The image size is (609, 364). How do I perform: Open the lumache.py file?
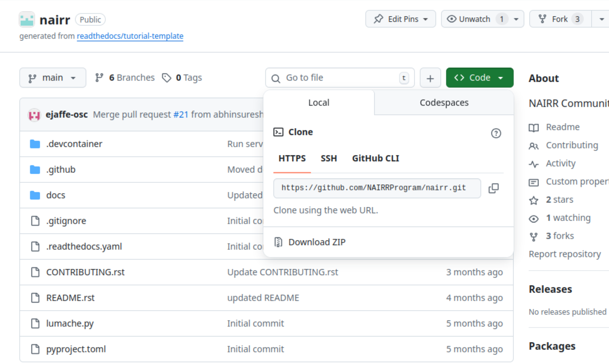(70, 323)
